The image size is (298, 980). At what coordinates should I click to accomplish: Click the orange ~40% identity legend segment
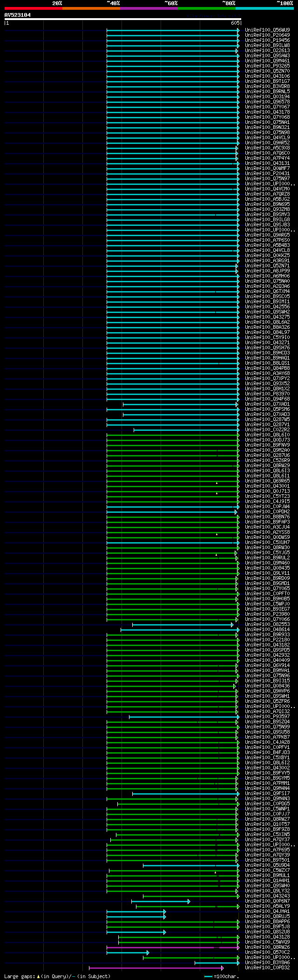point(91,8)
